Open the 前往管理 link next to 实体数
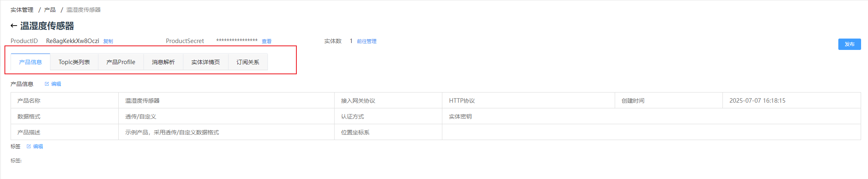This screenshot has width=868, height=179. (367, 41)
